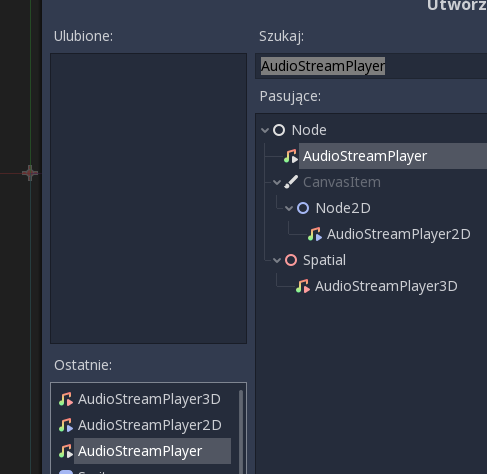
Task: Click the AudioStreamPlayer2D icon in the tree
Action: point(315,234)
